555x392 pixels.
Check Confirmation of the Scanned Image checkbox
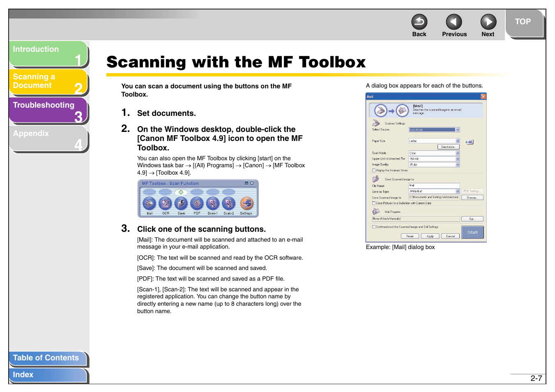(x=374, y=227)
